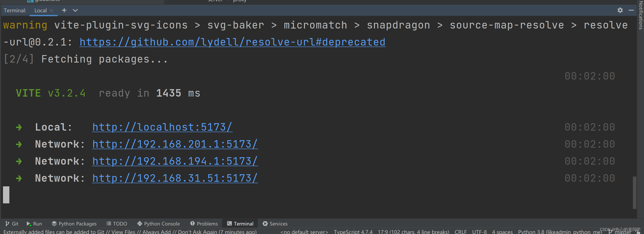644x234 pixels.
Task: Open the Git tool window
Action: (x=12, y=224)
